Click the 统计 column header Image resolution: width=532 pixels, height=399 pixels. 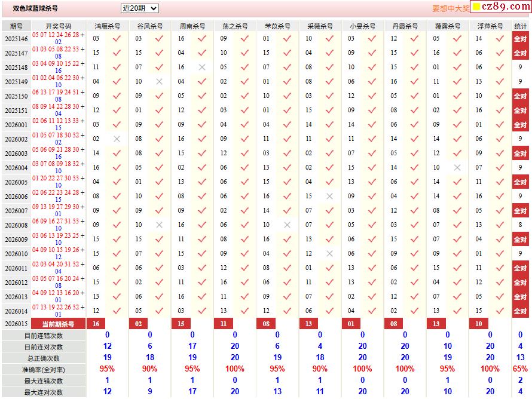click(x=520, y=26)
